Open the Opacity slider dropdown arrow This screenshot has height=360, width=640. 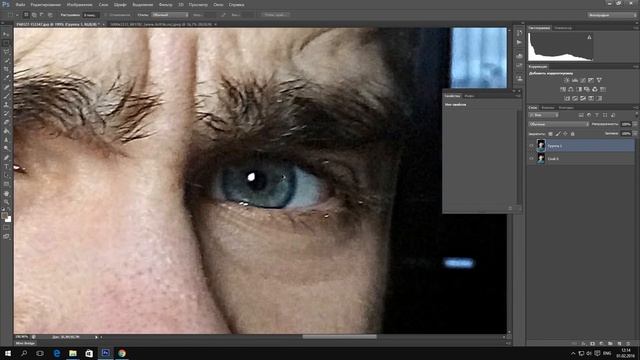635,124
